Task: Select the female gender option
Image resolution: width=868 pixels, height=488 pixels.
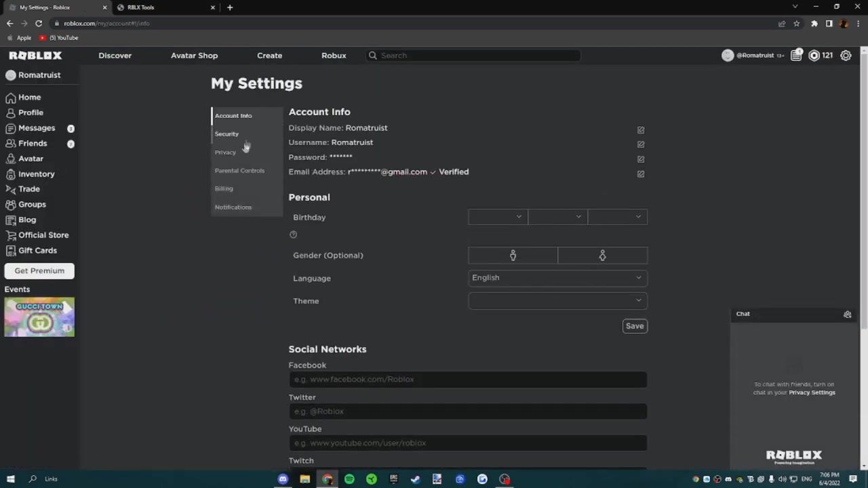Action: pos(602,256)
